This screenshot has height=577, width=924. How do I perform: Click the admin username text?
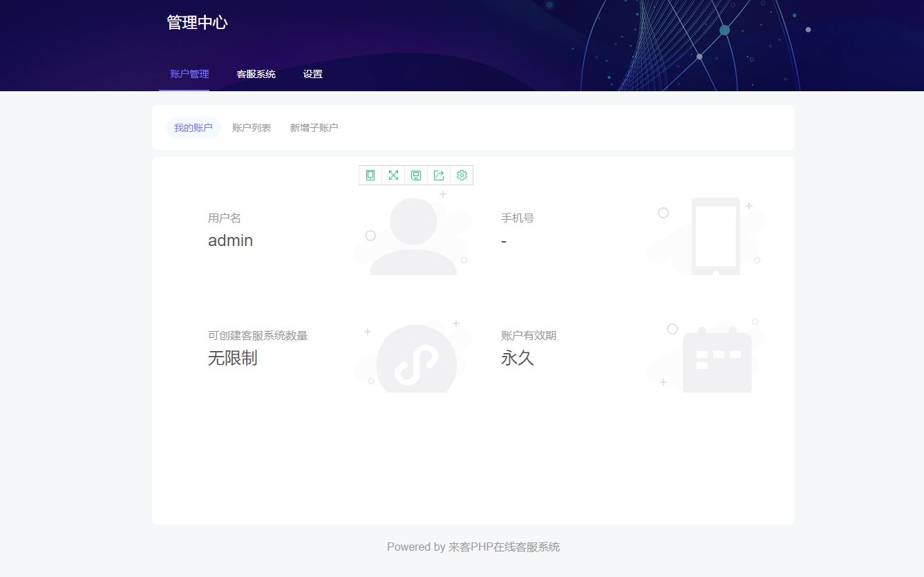[230, 240]
